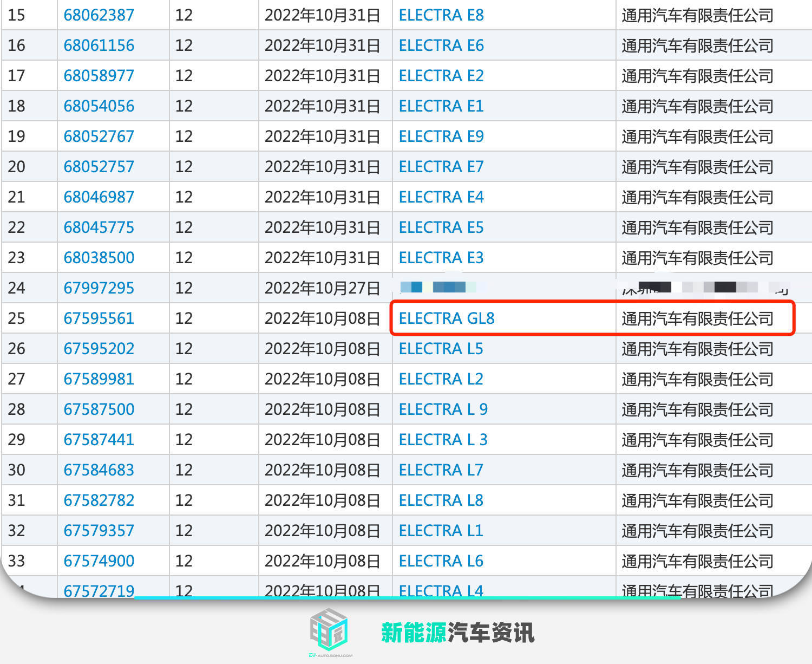
Task: Open application number 67584683
Action: coord(99,470)
